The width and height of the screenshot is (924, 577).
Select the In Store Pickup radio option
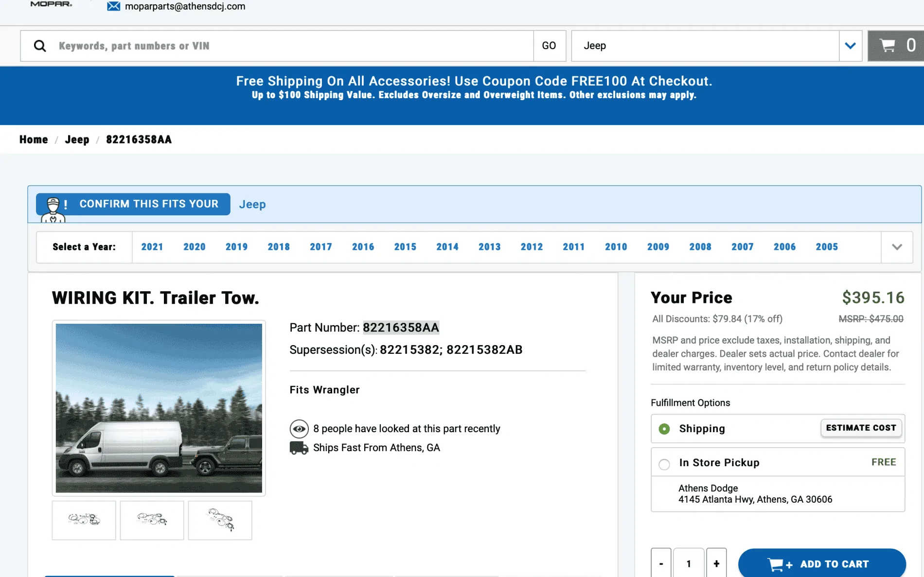664,464
